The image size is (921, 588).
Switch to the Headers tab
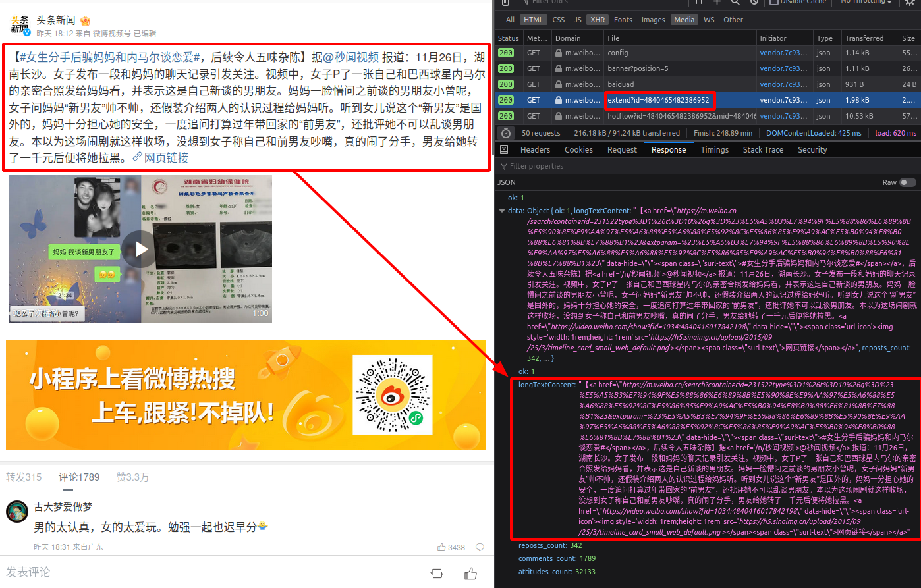[x=535, y=150]
